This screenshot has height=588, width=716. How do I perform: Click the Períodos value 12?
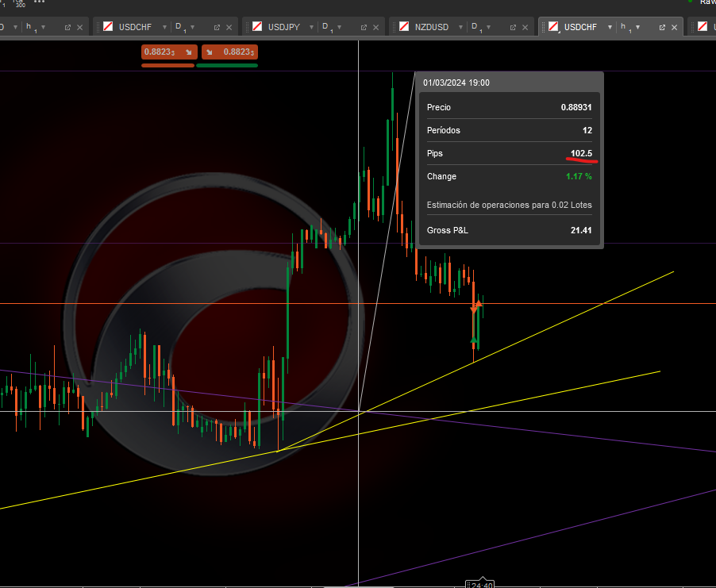coord(587,131)
